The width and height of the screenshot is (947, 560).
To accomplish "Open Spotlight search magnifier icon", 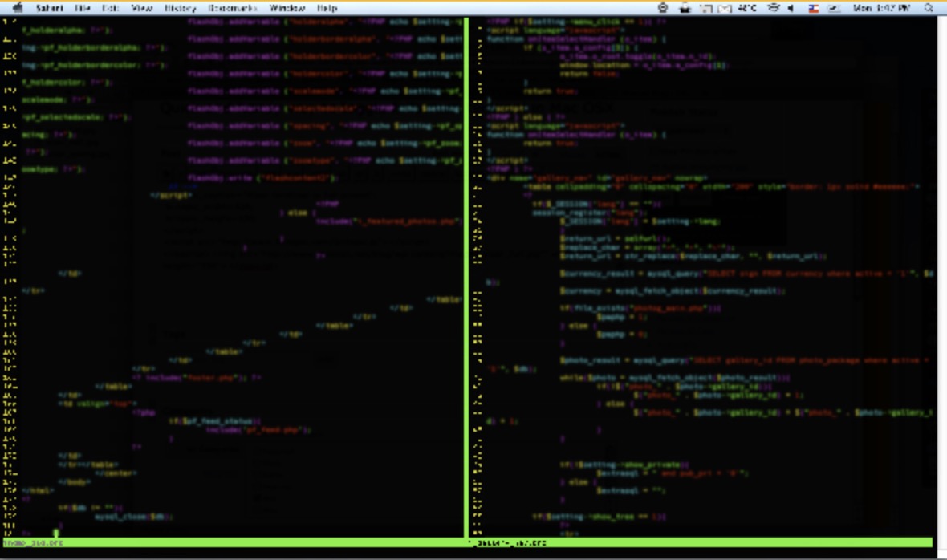I will 929,8.
